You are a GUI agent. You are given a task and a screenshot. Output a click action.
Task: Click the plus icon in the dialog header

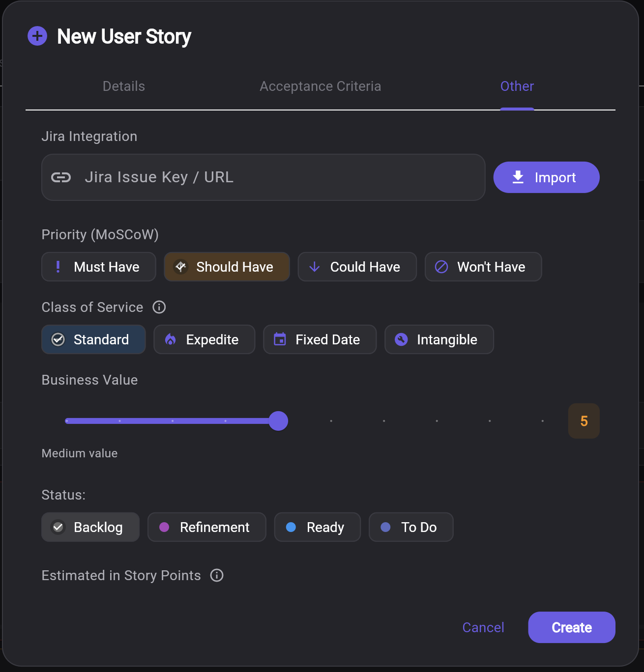37,36
